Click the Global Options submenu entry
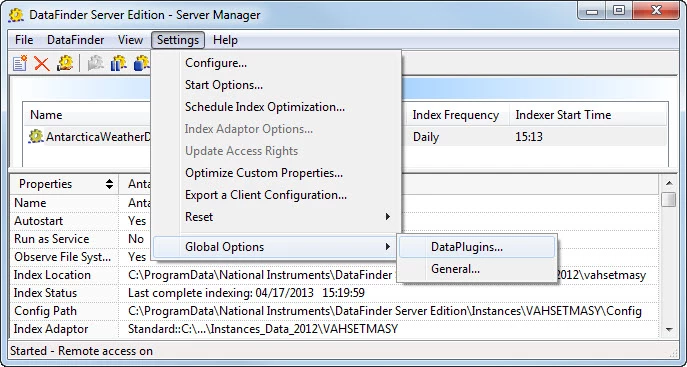687x367 pixels. click(275, 247)
